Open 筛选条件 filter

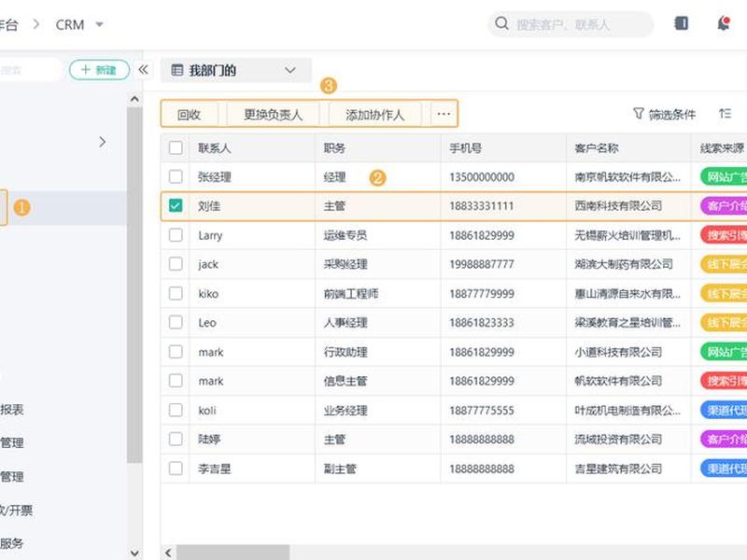(664, 114)
